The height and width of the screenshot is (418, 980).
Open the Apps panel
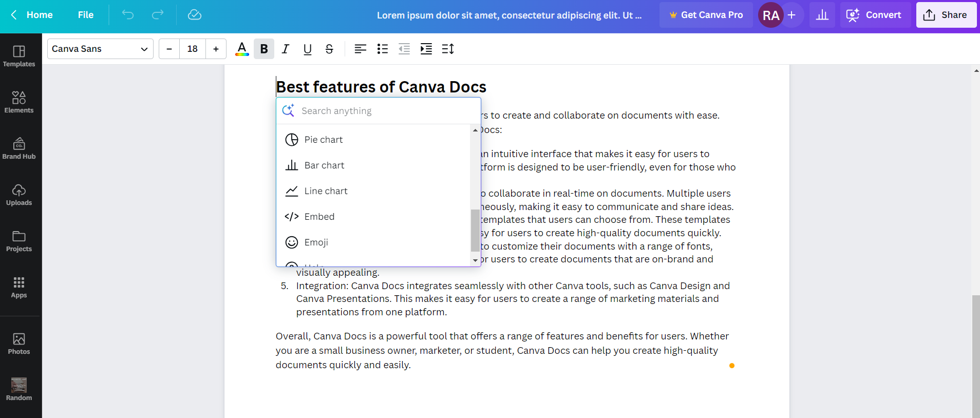pyautogui.click(x=19, y=288)
